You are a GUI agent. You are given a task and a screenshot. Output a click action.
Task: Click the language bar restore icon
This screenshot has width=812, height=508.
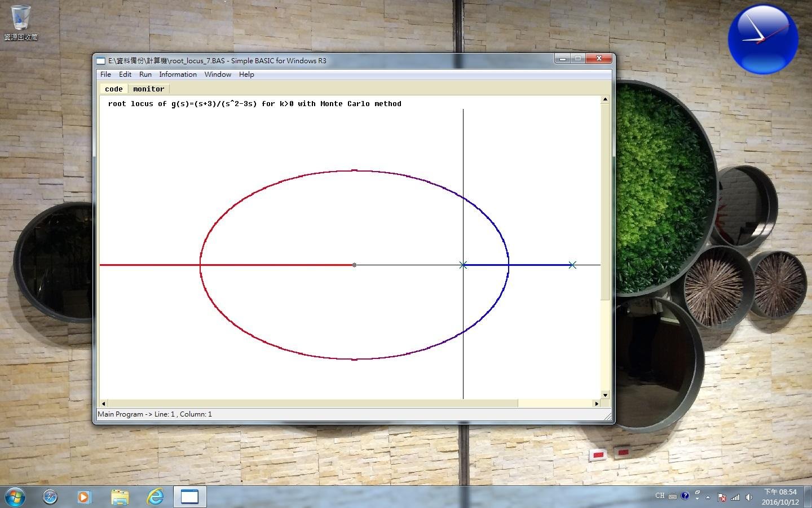698,493
